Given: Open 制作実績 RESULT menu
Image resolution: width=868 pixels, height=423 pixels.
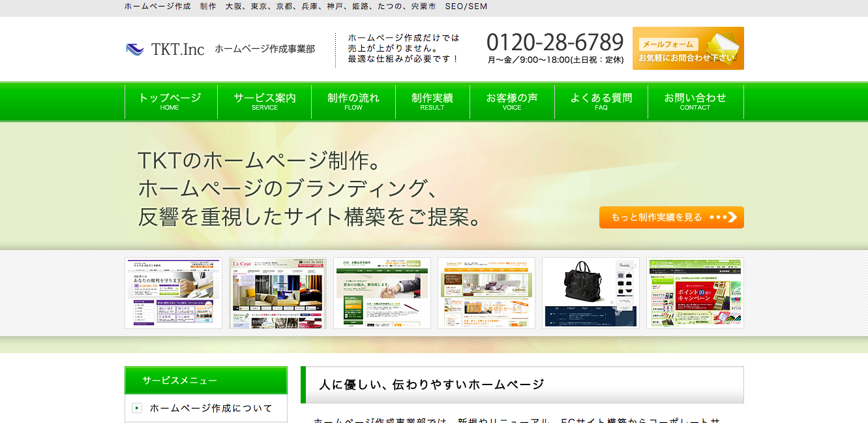Looking at the screenshot, I should pyautogui.click(x=432, y=101).
